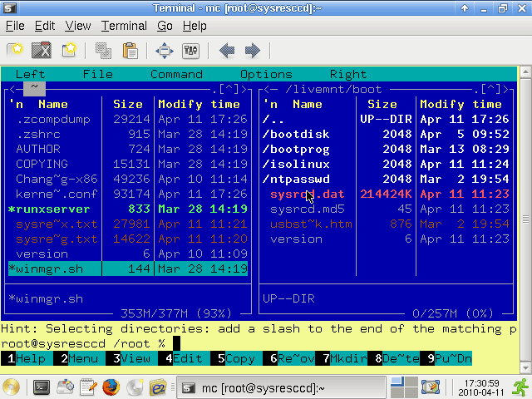The width and height of the screenshot is (532, 399).
Task: Open the Terminal menu in menubar
Action: tap(124, 26)
